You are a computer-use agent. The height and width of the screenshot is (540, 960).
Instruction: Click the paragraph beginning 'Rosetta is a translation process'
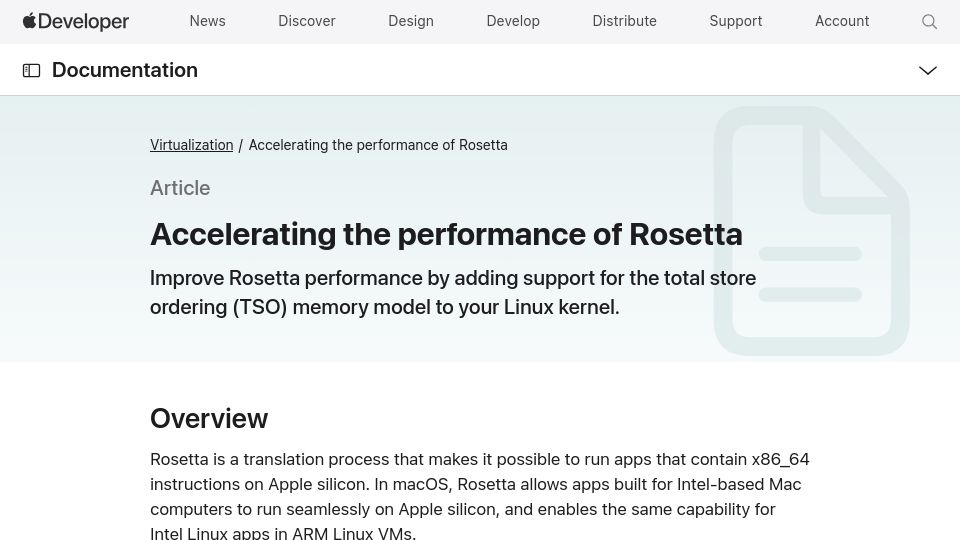click(480, 495)
